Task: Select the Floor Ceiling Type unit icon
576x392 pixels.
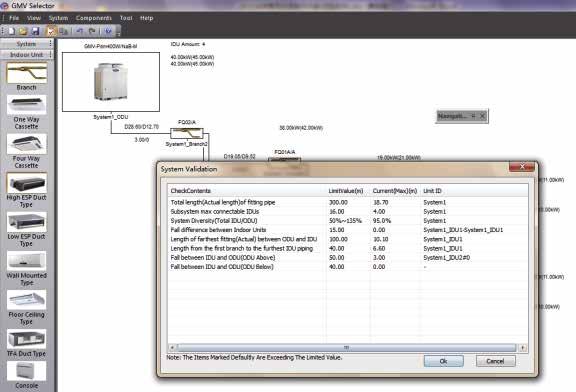Action: click(x=26, y=300)
